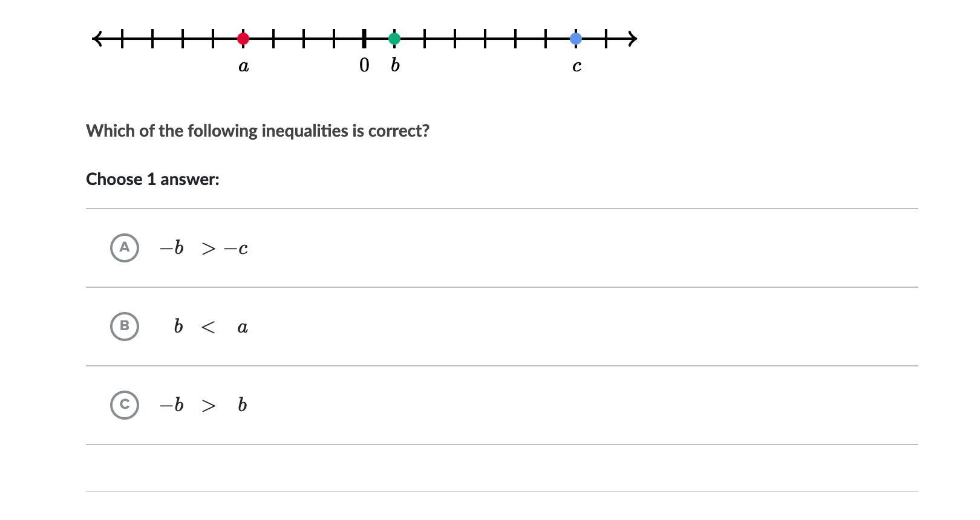Click the blue point c on number line

click(x=576, y=39)
